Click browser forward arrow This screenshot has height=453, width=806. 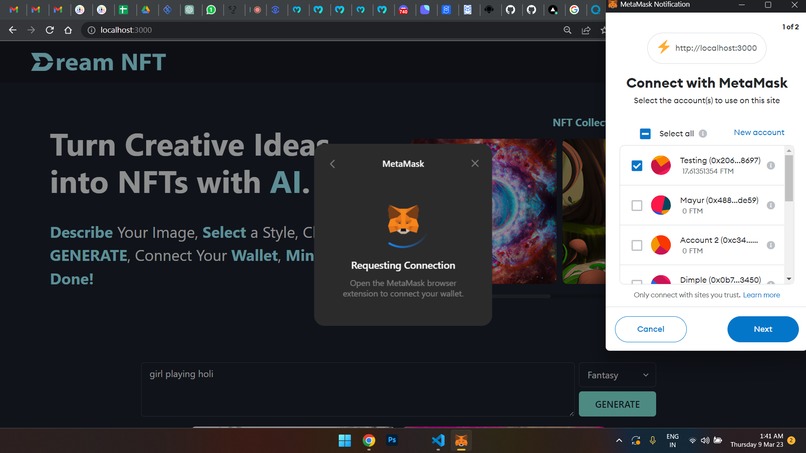click(x=31, y=30)
